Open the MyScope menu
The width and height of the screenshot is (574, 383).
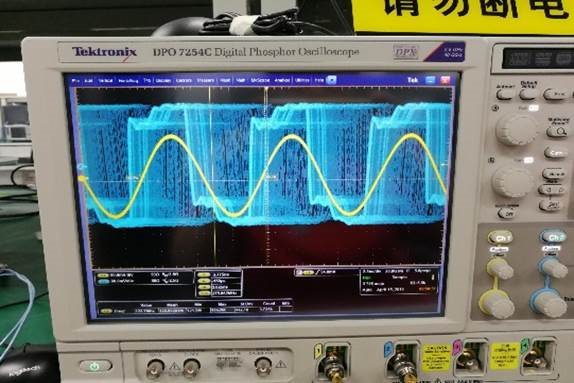click(260, 80)
